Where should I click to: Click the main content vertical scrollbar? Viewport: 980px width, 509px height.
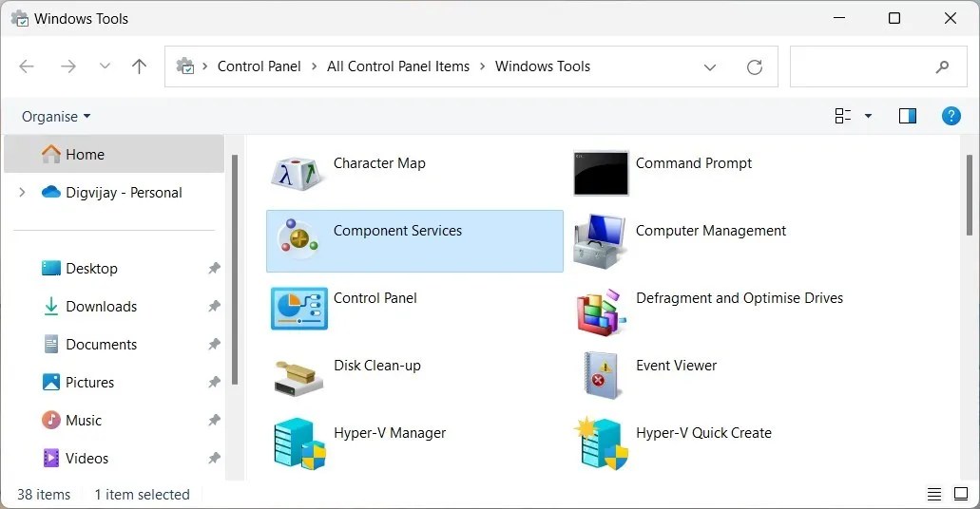(x=969, y=195)
